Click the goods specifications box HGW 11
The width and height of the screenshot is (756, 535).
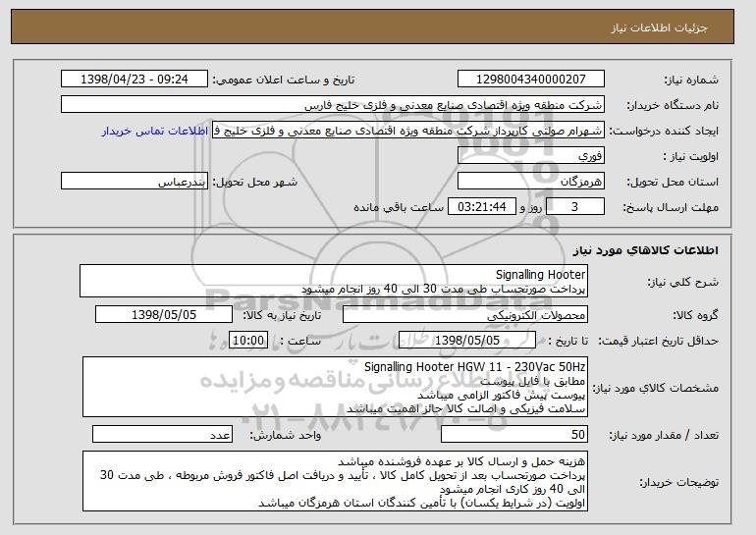(x=335, y=387)
